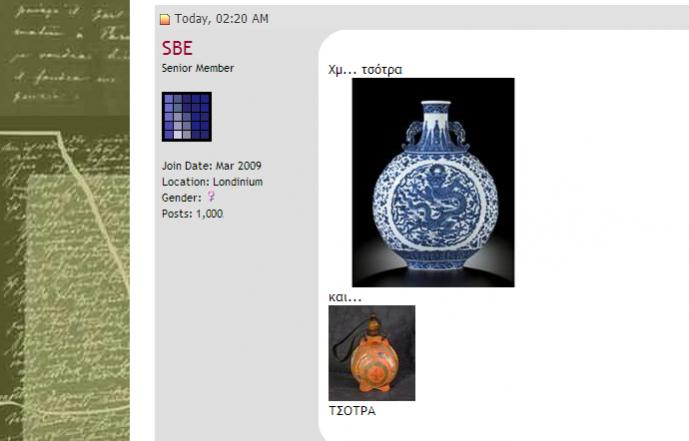The height and width of the screenshot is (441, 689).
Task: Click the ΤΣΟΤΡΑ caption text
Action: click(x=352, y=411)
